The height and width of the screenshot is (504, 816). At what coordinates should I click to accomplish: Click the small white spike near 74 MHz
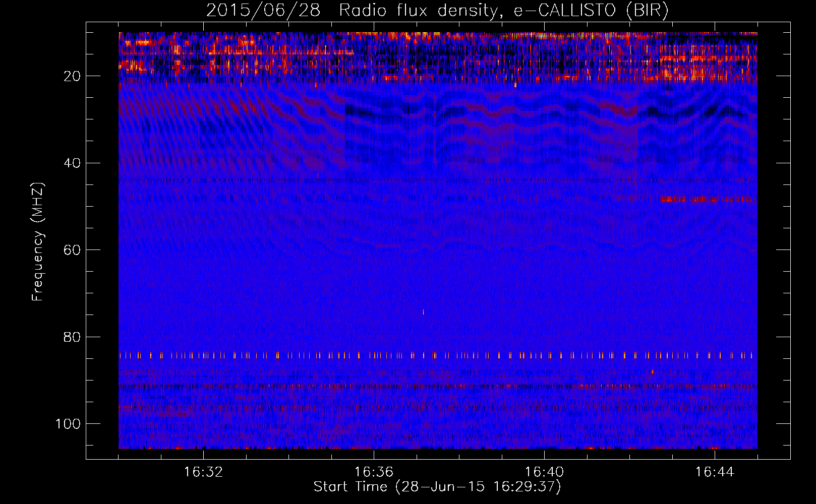click(423, 312)
